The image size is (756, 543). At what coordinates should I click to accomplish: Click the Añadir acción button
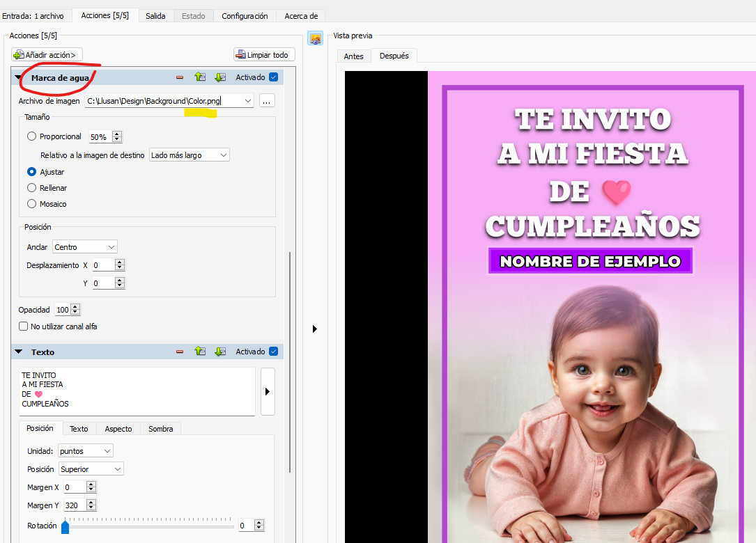(x=47, y=54)
